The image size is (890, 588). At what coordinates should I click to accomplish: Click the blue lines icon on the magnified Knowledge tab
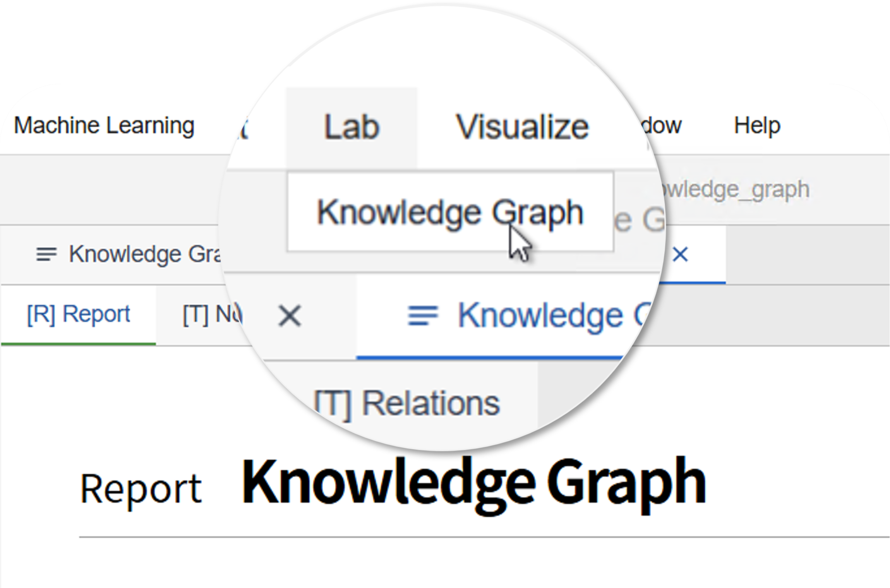pos(423,315)
